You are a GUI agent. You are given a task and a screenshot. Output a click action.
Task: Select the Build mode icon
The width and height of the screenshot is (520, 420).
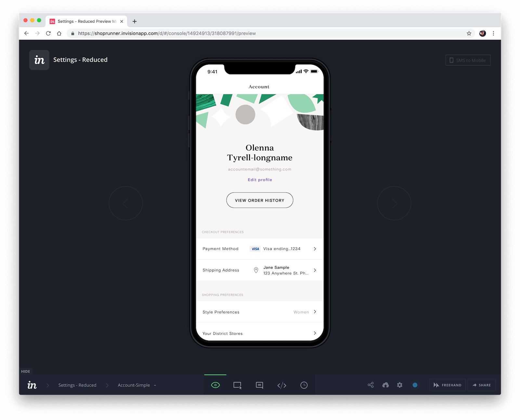tap(237, 385)
